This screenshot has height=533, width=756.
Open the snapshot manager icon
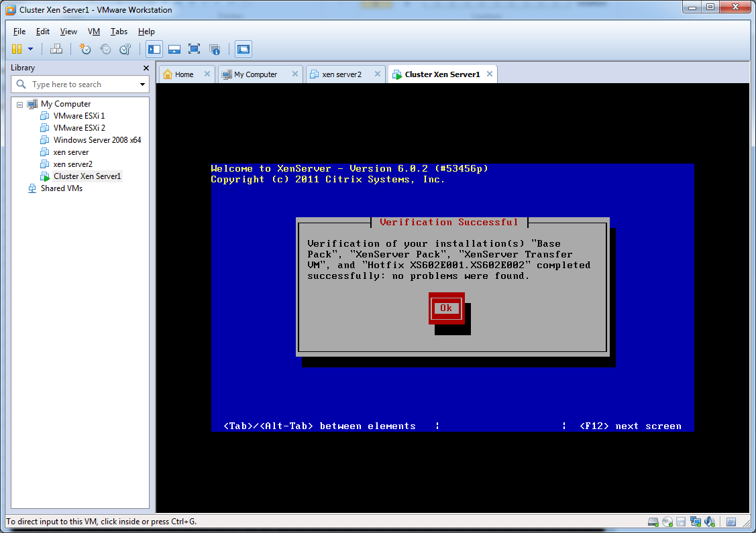(x=125, y=49)
